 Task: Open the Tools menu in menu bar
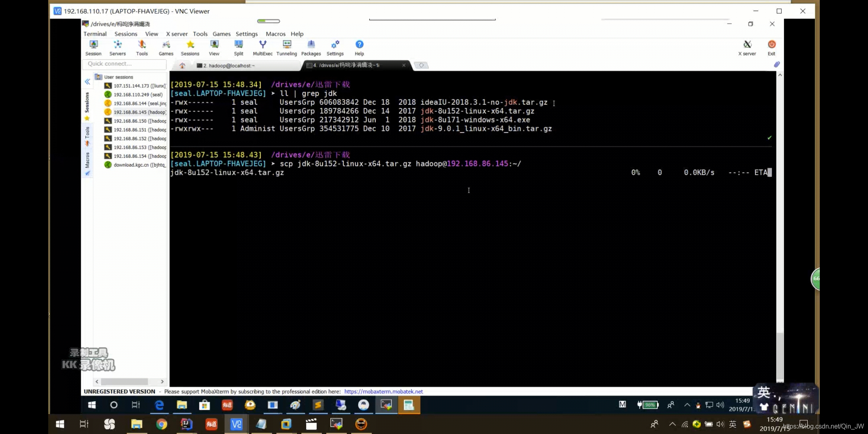click(200, 34)
